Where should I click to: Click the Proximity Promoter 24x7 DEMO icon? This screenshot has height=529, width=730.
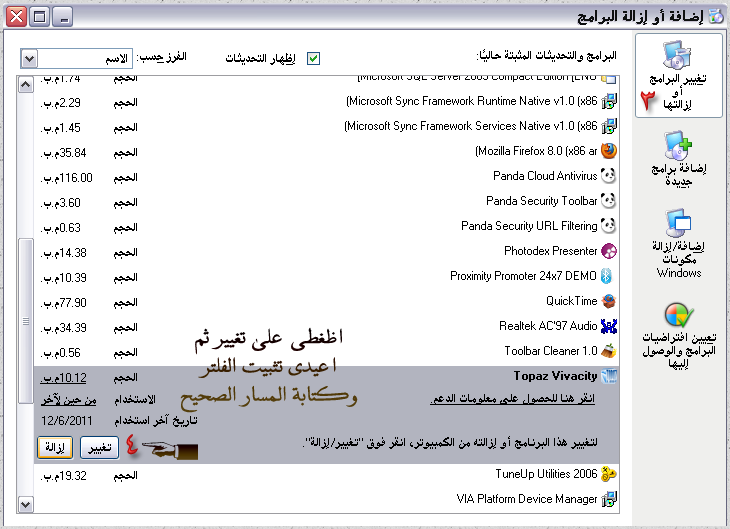point(608,276)
